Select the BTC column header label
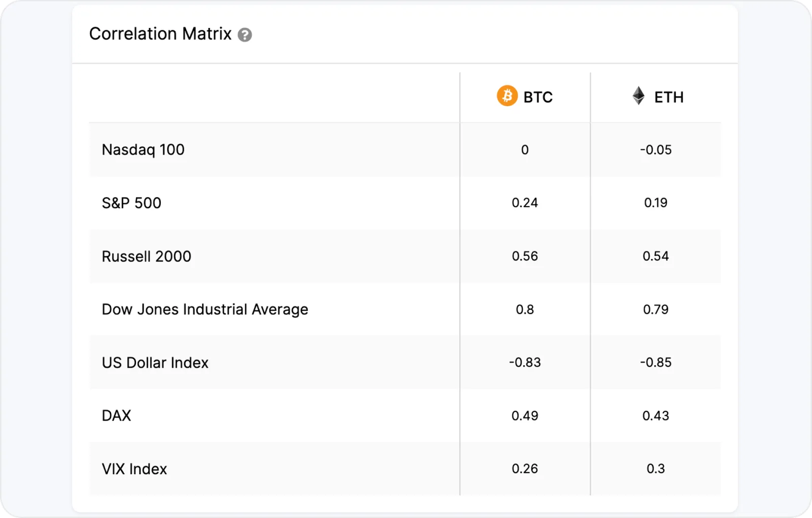Image resolution: width=812 pixels, height=518 pixels. pos(538,97)
